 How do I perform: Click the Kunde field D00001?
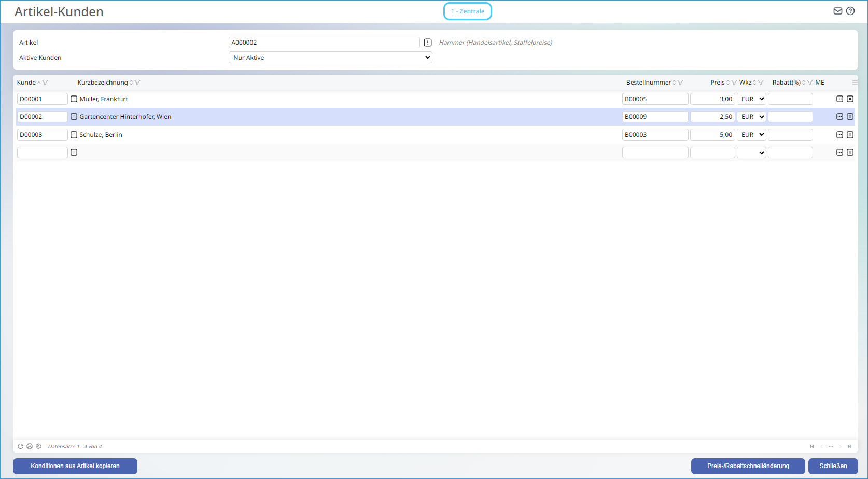point(43,99)
